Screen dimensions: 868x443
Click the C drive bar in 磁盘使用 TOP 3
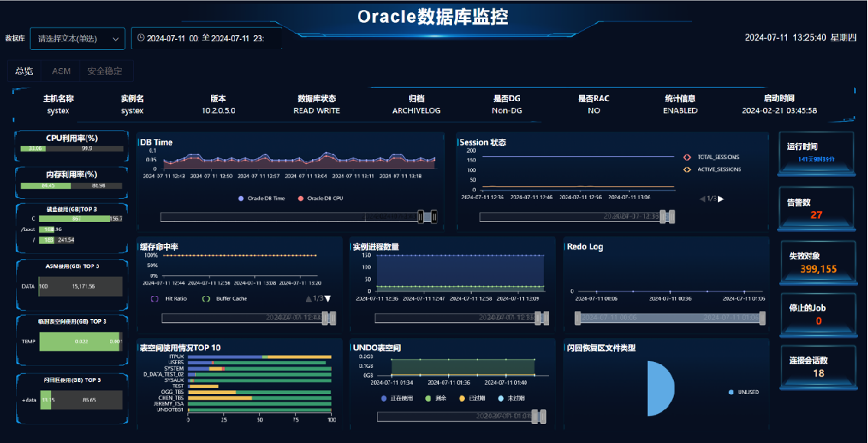coord(80,219)
